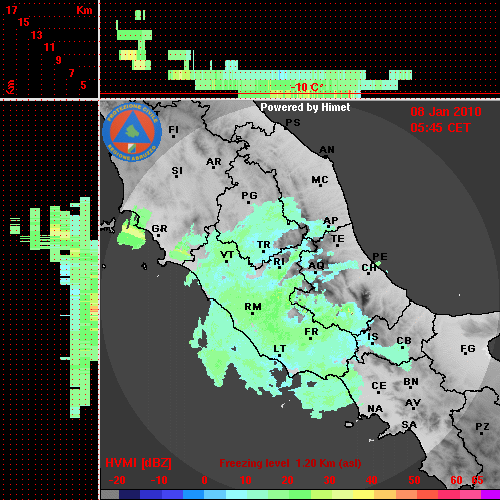The height and width of the screenshot is (500, 500).
Task: Click the '15' km height label
Action: [24, 22]
